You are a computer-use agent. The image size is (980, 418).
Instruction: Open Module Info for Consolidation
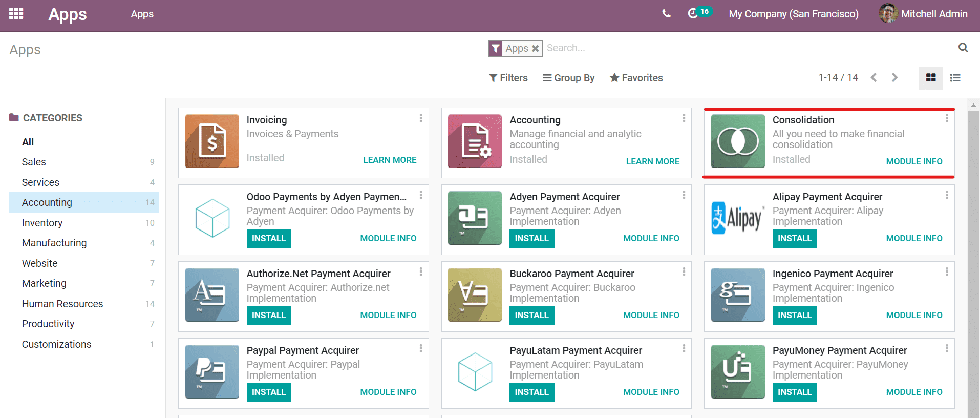coord(914,161)
